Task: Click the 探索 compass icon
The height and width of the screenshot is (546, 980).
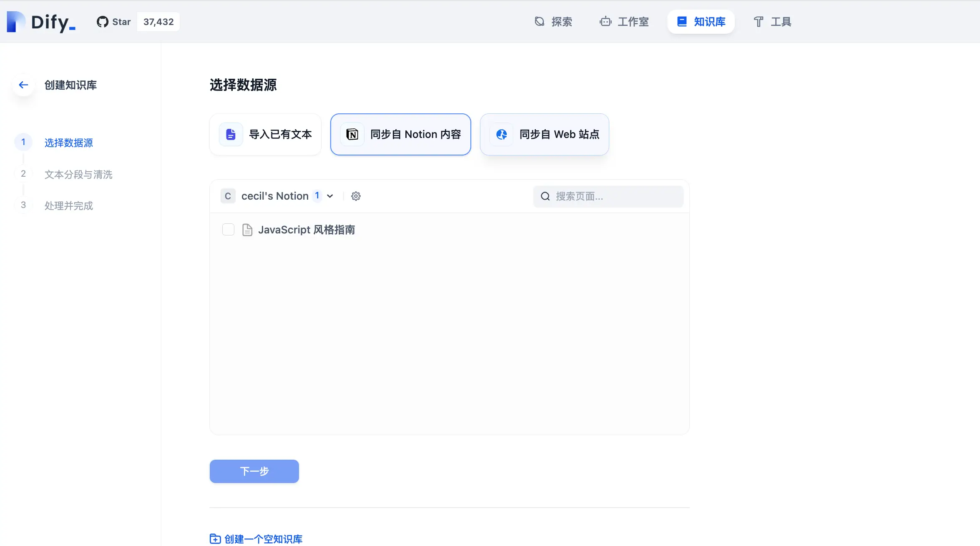Action: (538, 21)
